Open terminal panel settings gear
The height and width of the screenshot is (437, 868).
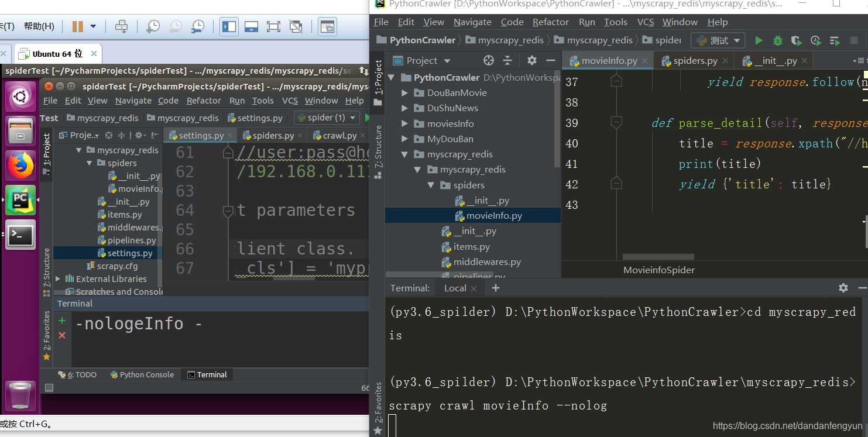[843, 288]
